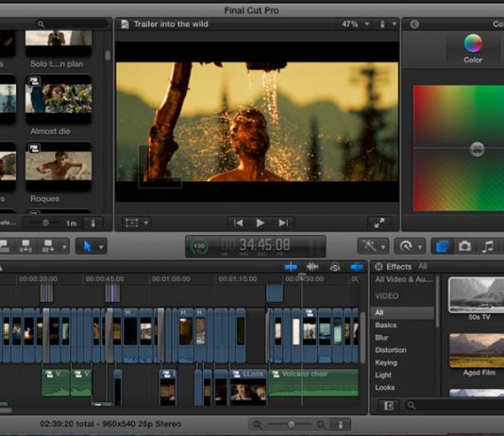Close the Effects browser panel
Image resolution: width=504 pixels, height=436 pixels.
coord(378,267)
